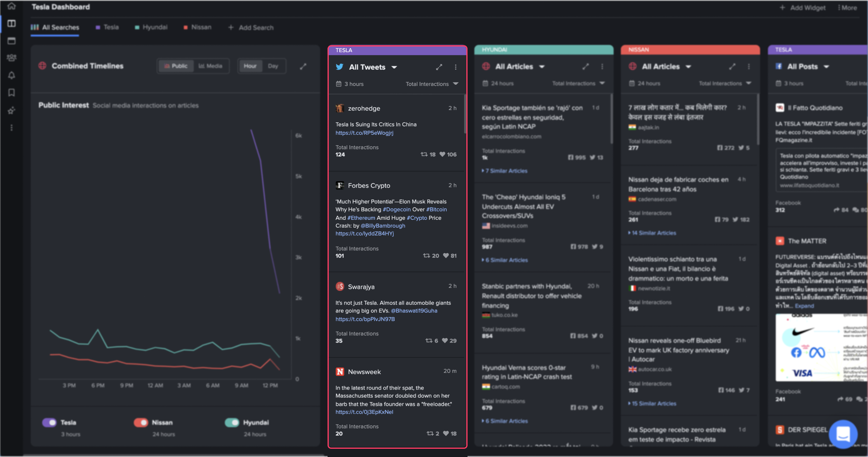Expand the Combined Timelines widget to fullscreen
This screenshot has width=868, height=457.
(303, 66)
